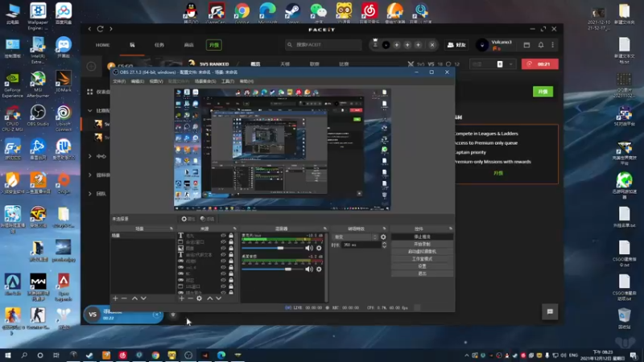Expand the 团队 section in FACEIT sidebar
The height and width of the screenshot is (362, 644).
(x=90, y=194)
